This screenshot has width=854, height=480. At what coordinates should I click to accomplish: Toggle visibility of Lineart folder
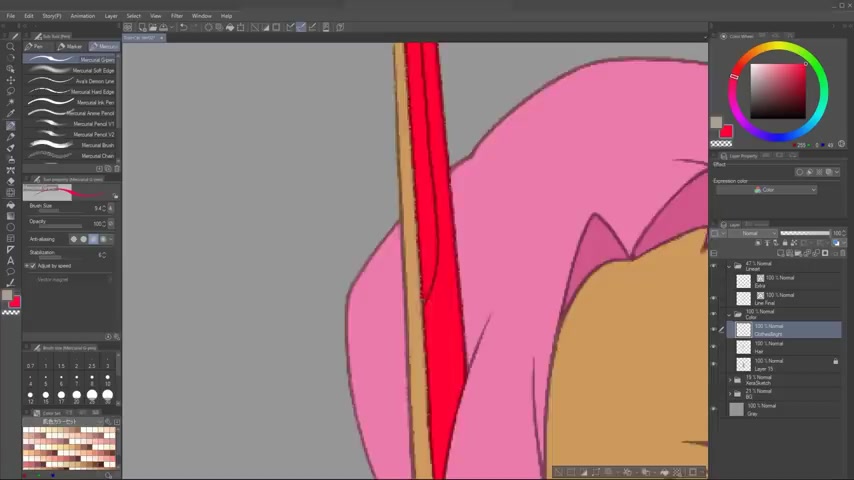713,266
